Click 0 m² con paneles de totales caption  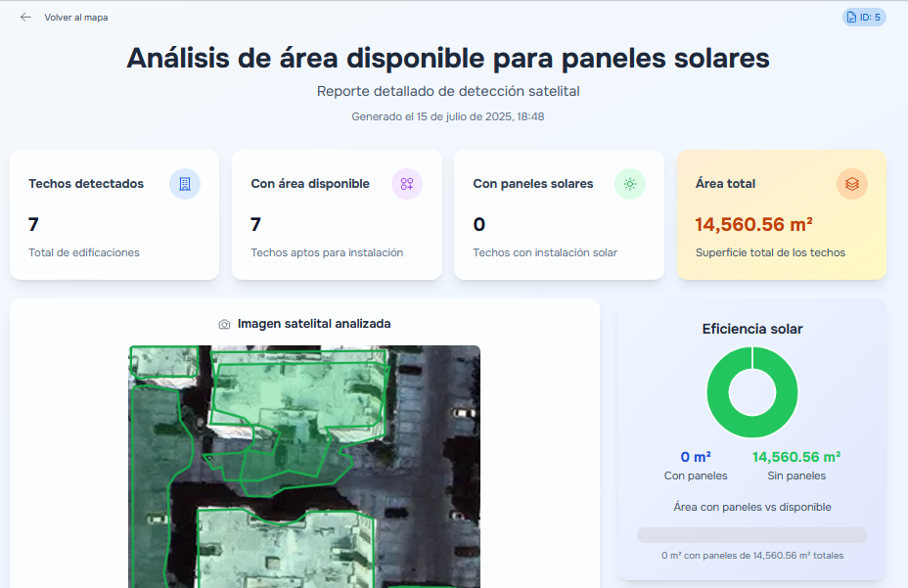point(752,556)
